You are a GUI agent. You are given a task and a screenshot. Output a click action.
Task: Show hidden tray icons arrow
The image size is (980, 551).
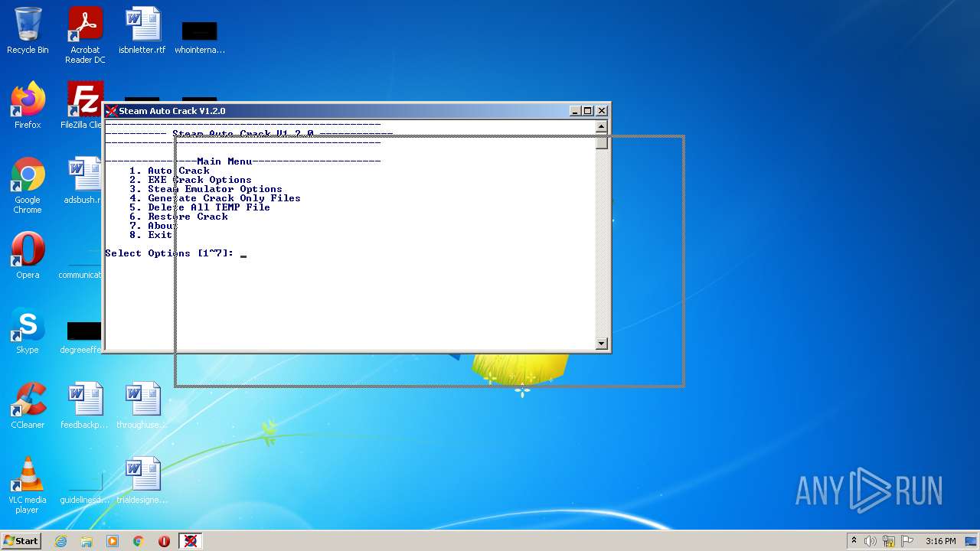coord(854,540)
